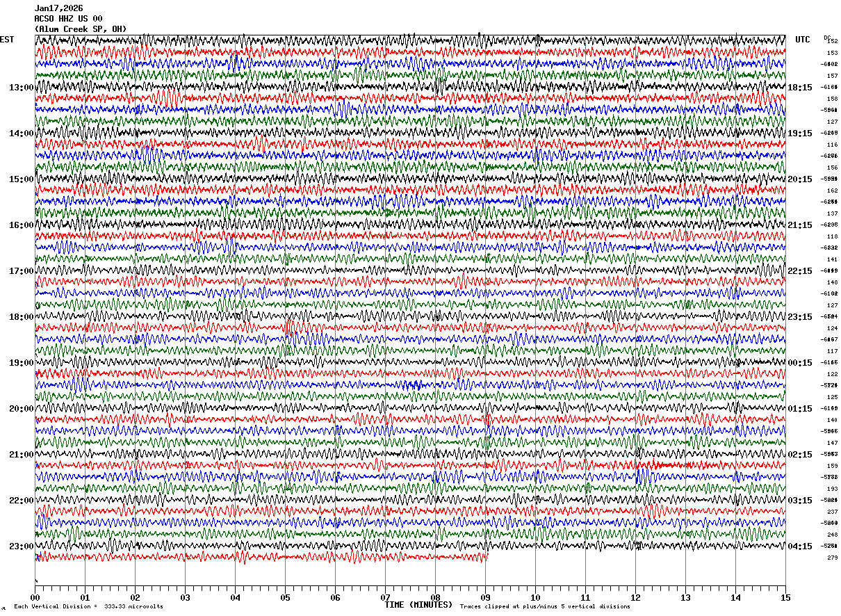
Task: Click DC offset value '116' in right column
Action: [832, 145]
